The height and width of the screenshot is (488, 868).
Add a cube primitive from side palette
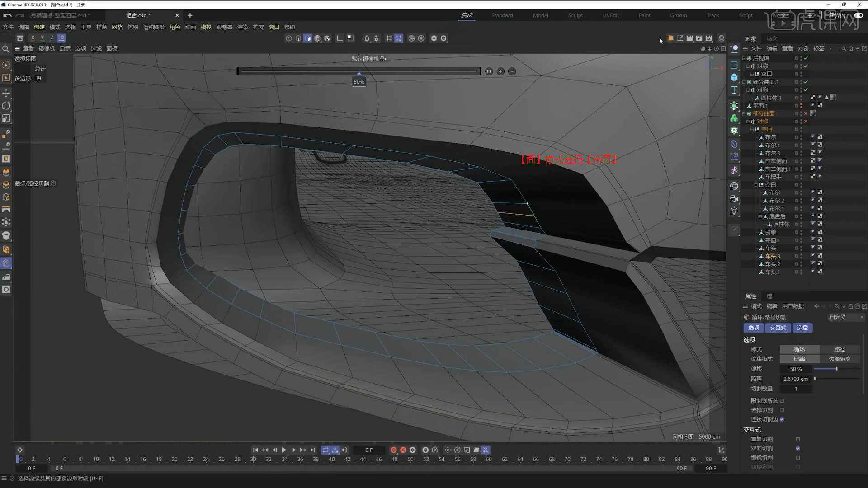tap(734, 77)
